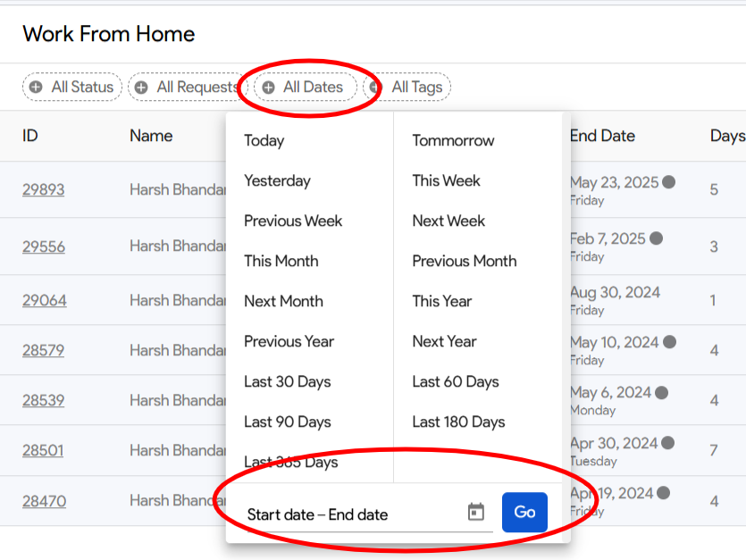Open request ID 28501 link
Viewport: 746px width, 560px height.
click(43, 450)
